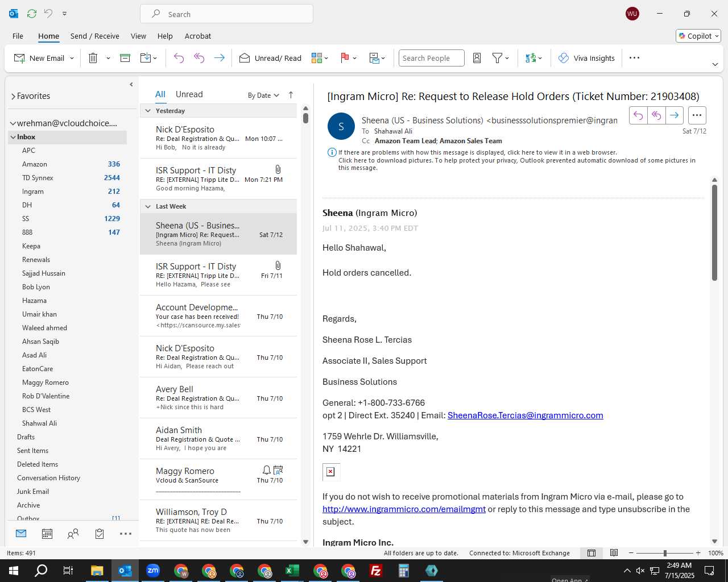The width and height of the screenshot is (728, 582).
Task: Switch to Calendar view icon
Action: [x=47, y=534]
